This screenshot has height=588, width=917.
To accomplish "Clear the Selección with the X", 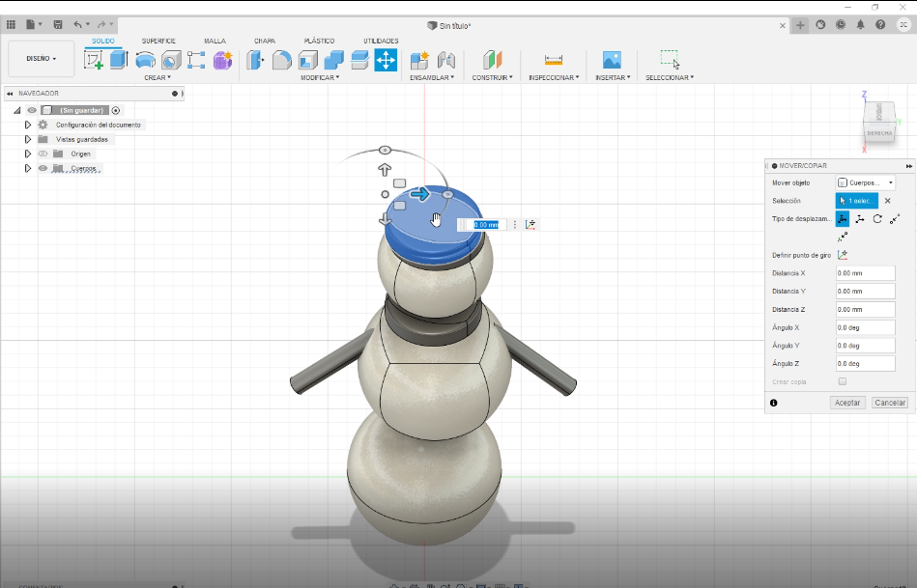I will tap(888, 201).
